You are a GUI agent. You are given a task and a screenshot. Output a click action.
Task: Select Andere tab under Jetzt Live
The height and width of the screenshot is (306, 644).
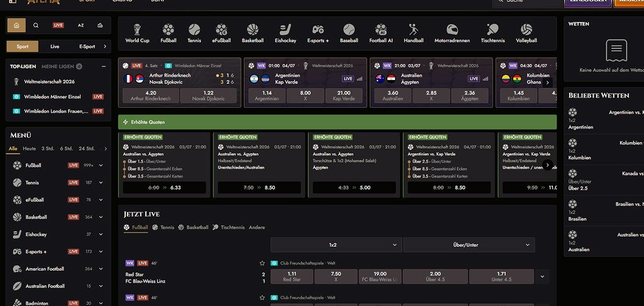pyautogui.click(x=257, y=227)
